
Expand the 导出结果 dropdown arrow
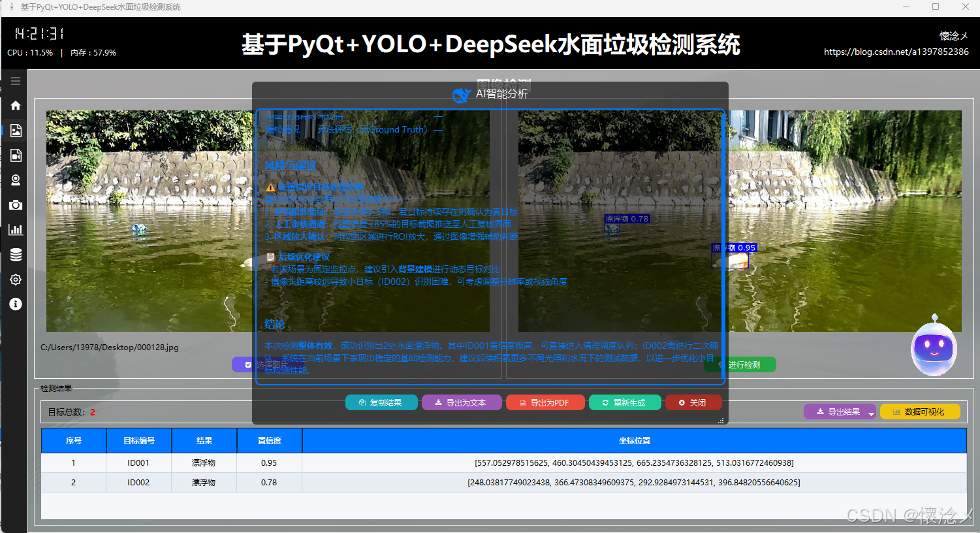872,413
